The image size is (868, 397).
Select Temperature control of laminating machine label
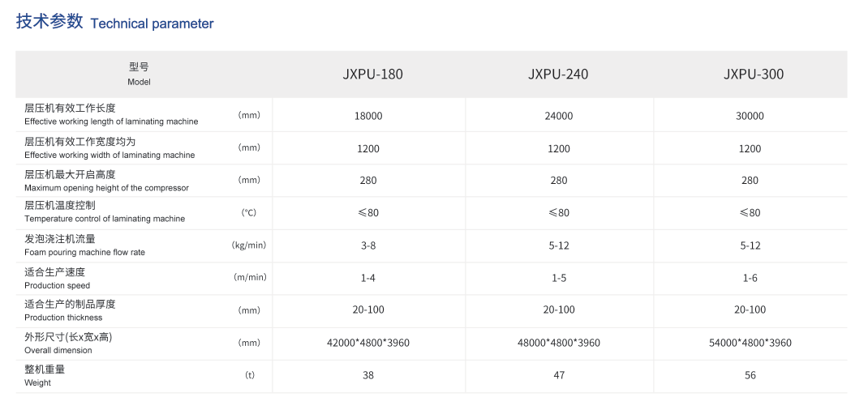point(105,219)
